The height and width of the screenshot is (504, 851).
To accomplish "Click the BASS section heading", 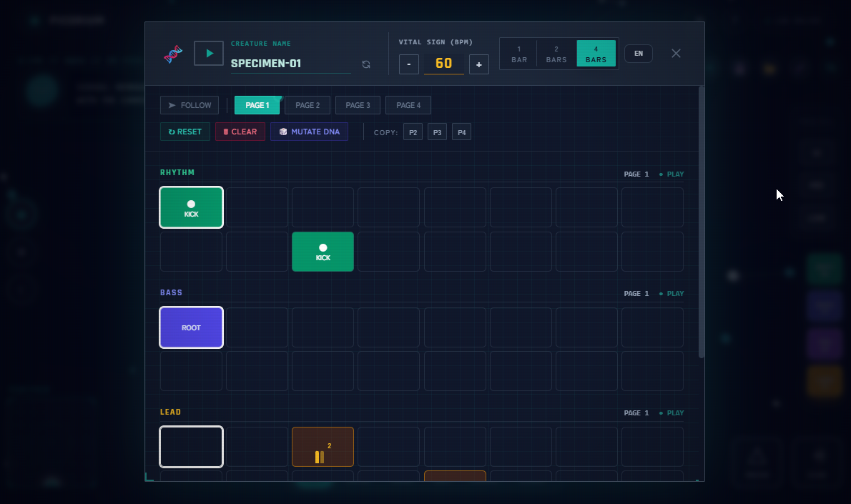I will (x=171, y=292).
